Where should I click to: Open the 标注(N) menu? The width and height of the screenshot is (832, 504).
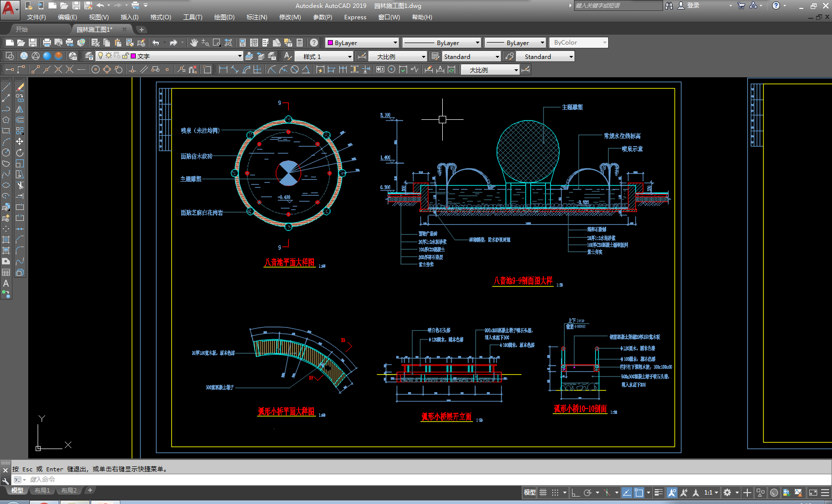tap(257, 17)
